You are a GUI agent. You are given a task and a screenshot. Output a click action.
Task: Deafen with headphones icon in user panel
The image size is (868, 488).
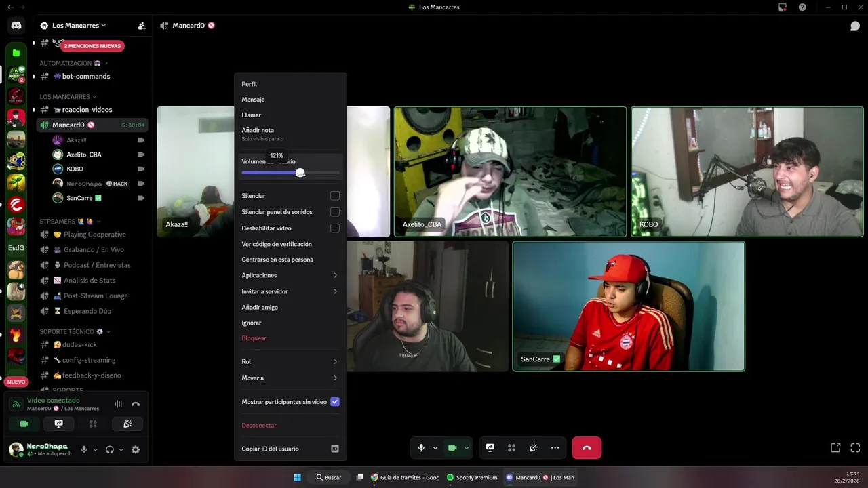pyautogui.click(x=110, y=449)
